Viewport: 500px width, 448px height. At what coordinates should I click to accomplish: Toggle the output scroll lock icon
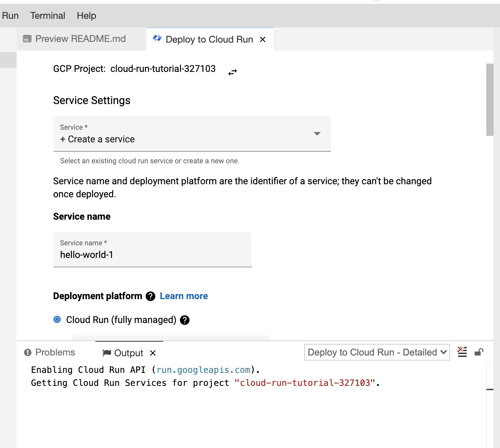coord(479,352)
